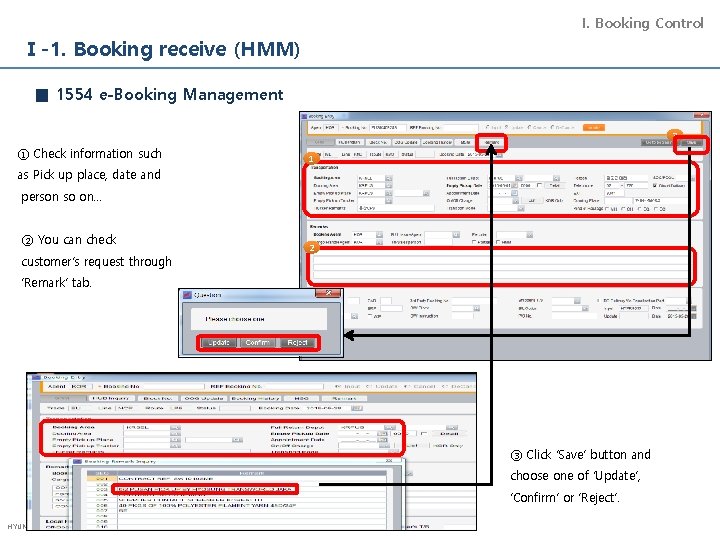Open Booking Date calendar icon in upper window
Screen dimensions: 720x540
500,155
